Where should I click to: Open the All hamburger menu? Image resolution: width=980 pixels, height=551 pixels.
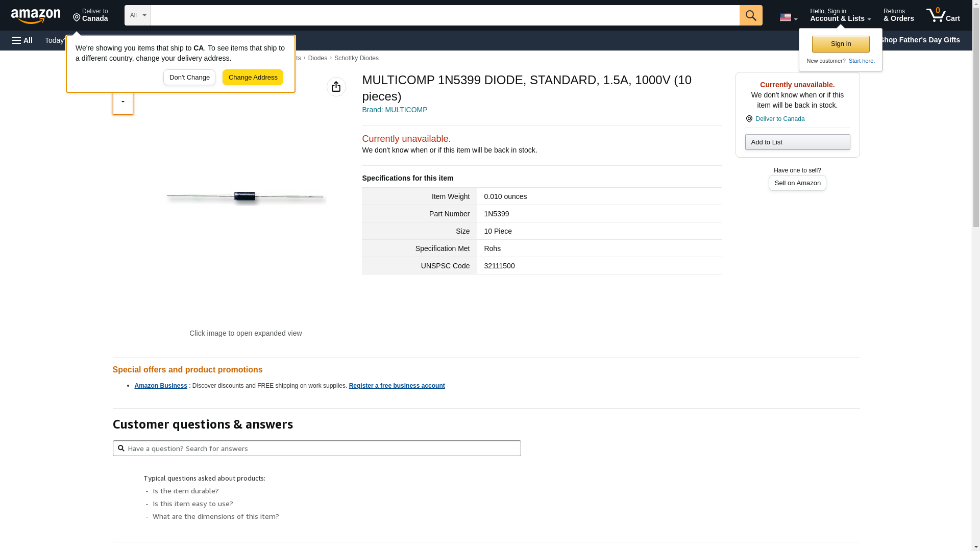(x=22, y=40)
